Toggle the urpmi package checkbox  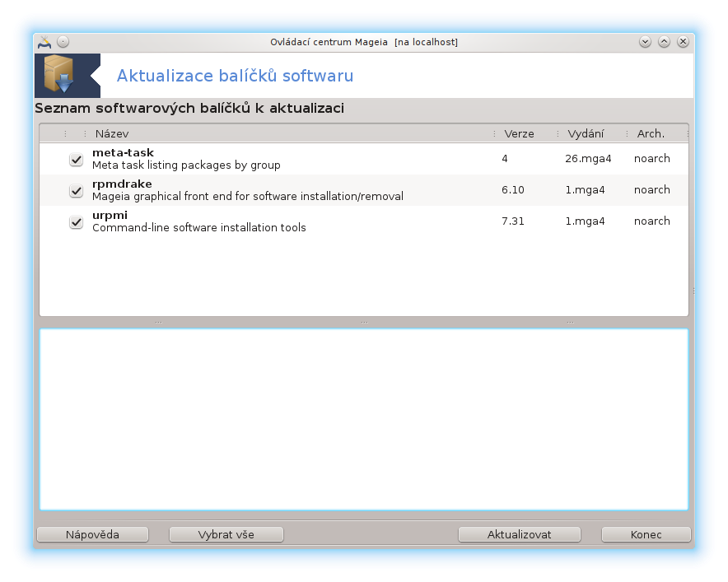(x=76, y=221)
